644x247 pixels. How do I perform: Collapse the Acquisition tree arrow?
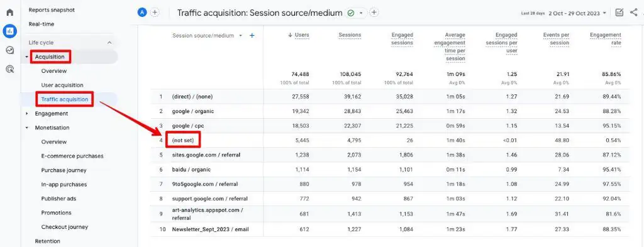[x=27, y=57]
